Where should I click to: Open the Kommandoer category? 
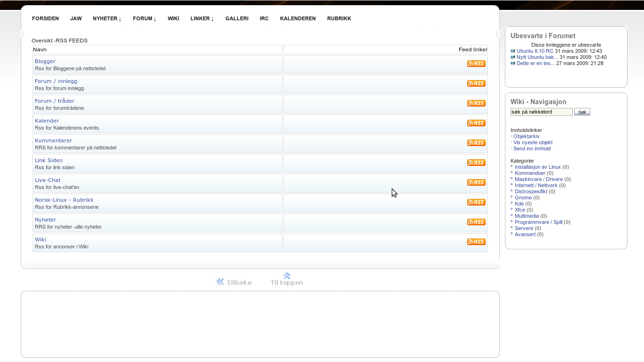[x=530, y=173]
